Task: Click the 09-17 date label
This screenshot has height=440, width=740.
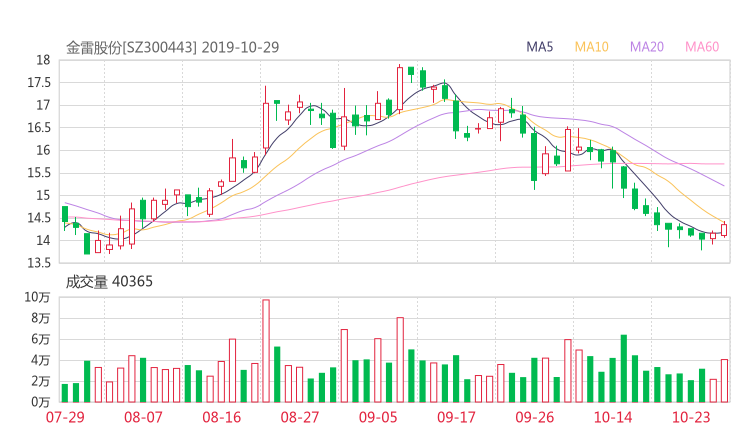Action: 456,417
